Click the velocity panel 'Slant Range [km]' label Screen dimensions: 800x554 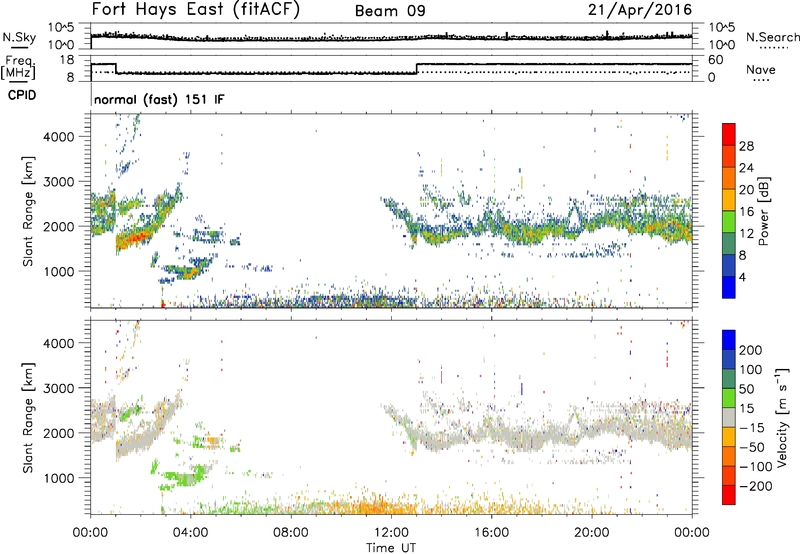point(28,418)
